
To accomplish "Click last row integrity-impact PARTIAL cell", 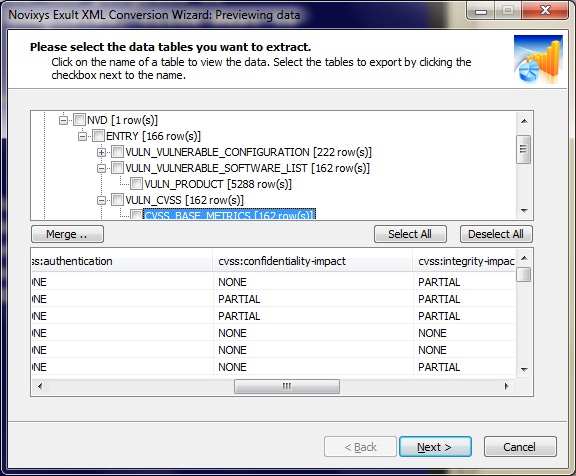I will tap(465, 367).
